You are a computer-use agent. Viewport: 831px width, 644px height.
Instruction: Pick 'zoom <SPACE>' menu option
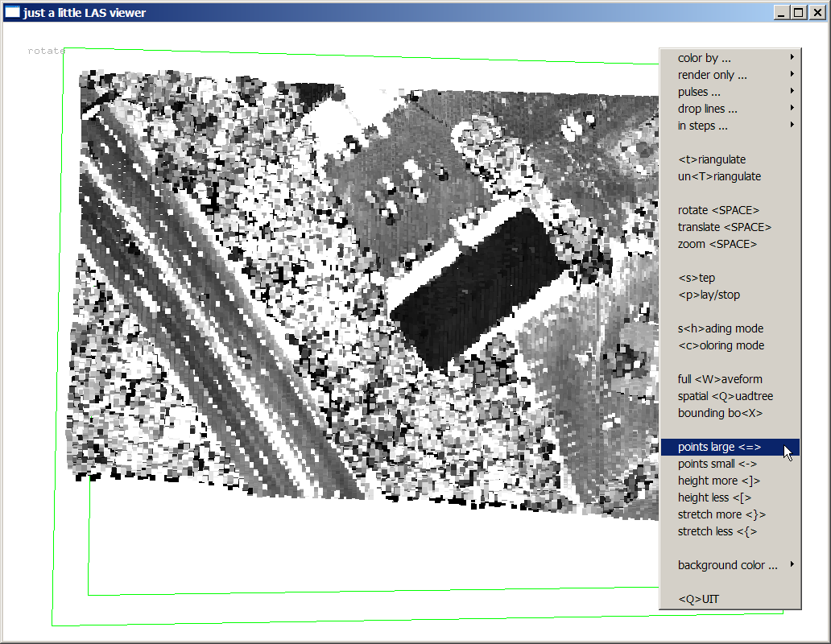click(717, 244)
